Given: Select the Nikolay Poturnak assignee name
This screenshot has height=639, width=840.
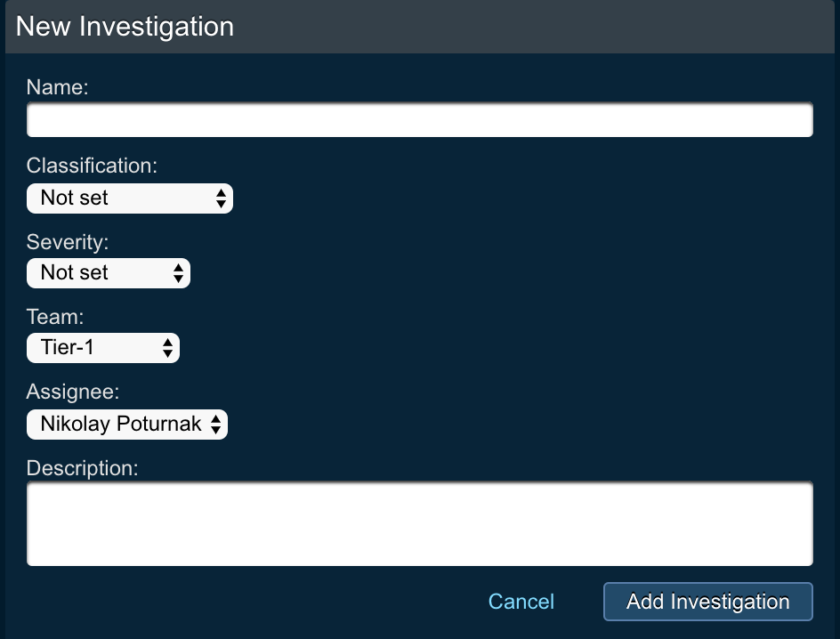Looking at the screenshot, I should (121, 425).
